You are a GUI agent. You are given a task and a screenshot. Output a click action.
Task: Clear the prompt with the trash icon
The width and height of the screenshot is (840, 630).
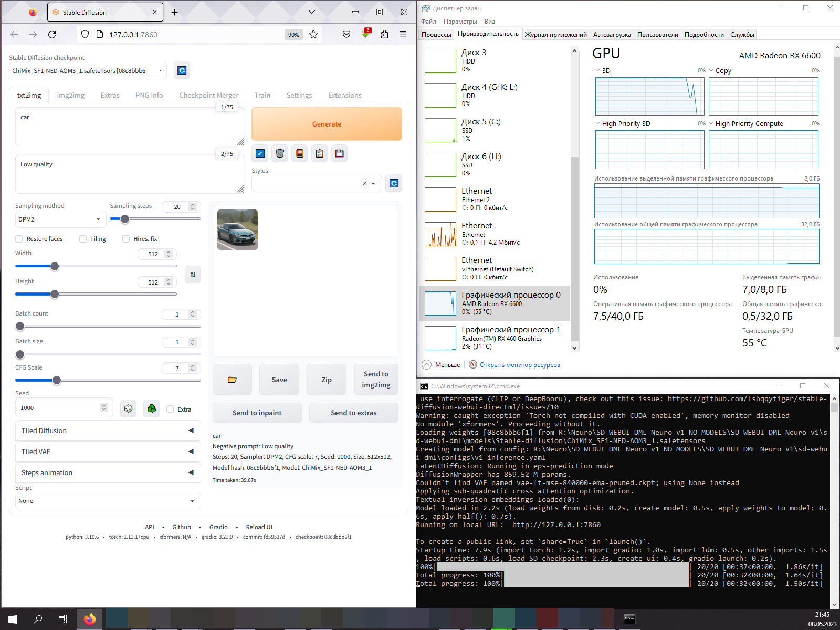[x=280, y=153]
